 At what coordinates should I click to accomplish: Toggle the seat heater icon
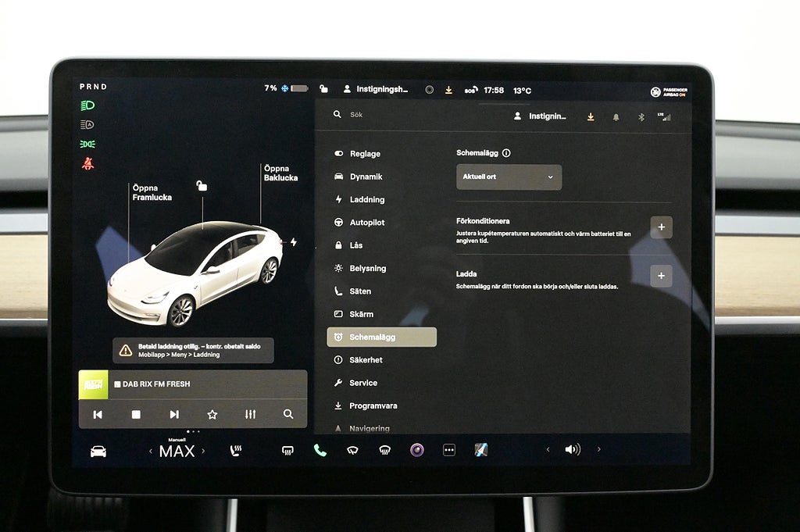pos(236,450)
